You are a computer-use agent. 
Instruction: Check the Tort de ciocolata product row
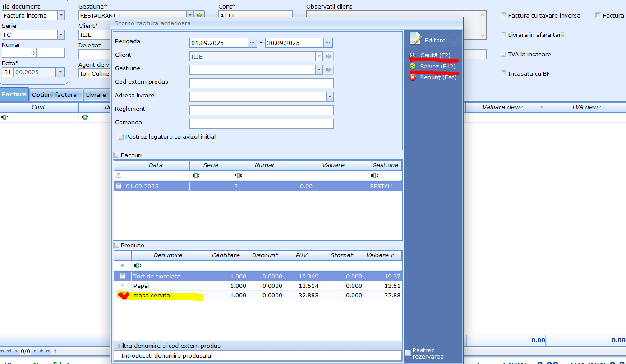coord(123,276)
